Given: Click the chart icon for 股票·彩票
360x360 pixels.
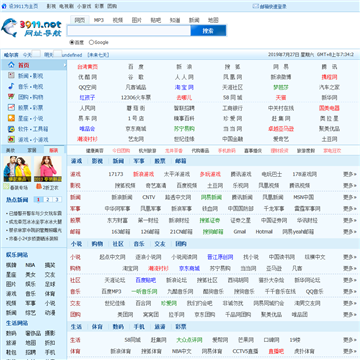Looking at the screenshot, I should pyautogui.click(x=11, y=108).
